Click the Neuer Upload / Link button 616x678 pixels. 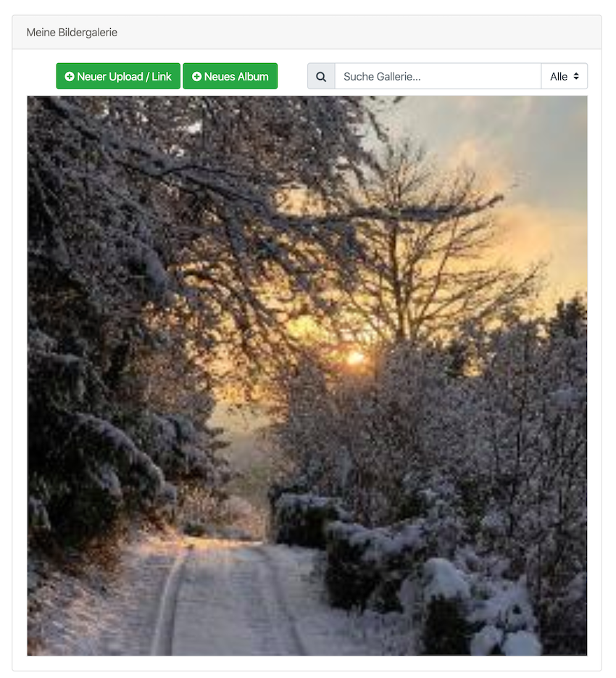point(118,76)
